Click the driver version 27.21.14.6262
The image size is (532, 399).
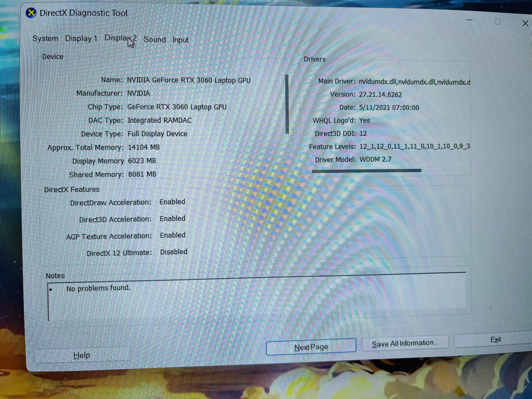click(x=381, y=95)
